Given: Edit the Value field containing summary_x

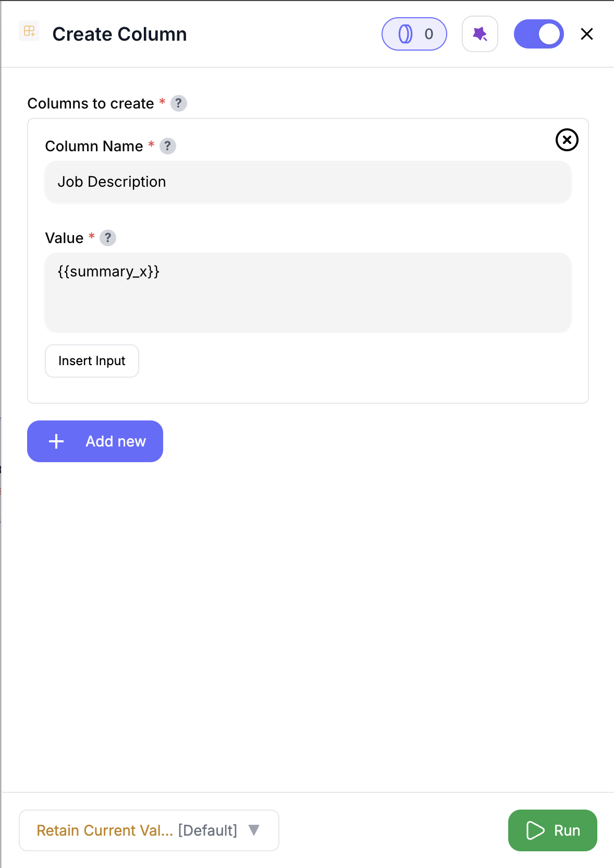Looking at the screenshot, I should 308,292.
